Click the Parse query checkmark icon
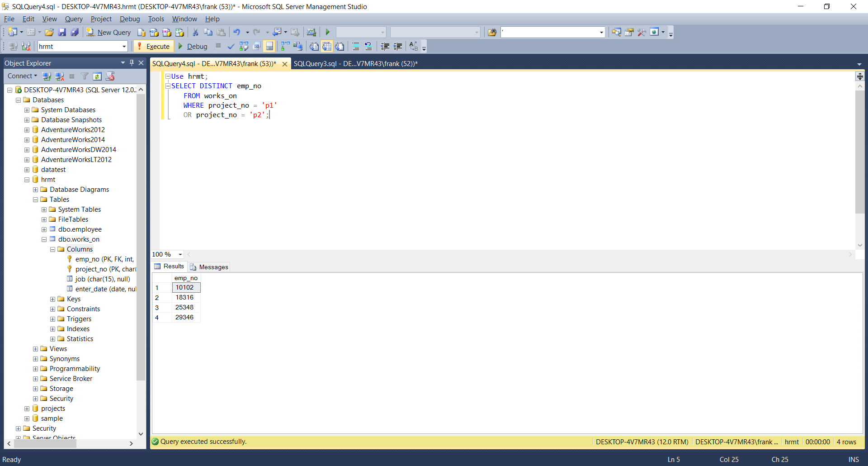This screenshot has height=466, width=868. tap(231, 46)
